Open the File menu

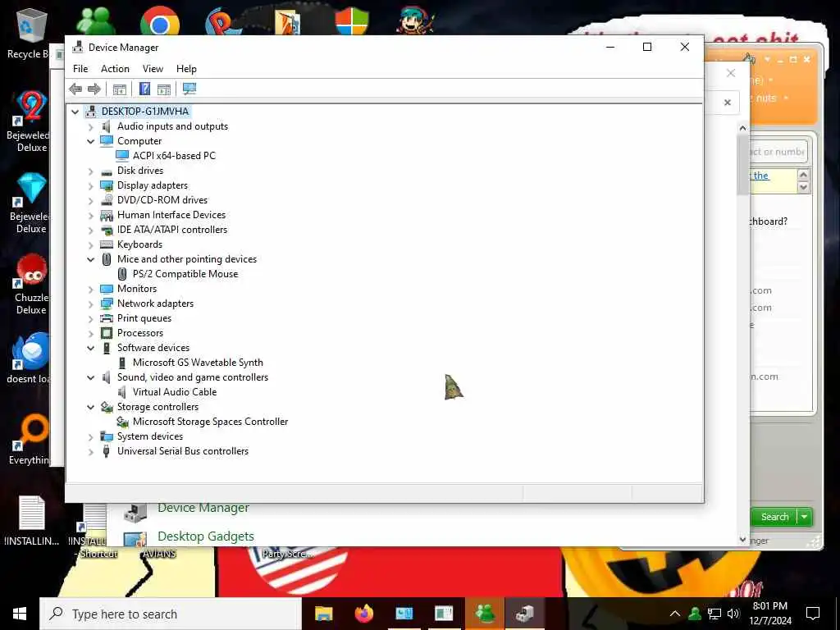(x=80, y=69)
